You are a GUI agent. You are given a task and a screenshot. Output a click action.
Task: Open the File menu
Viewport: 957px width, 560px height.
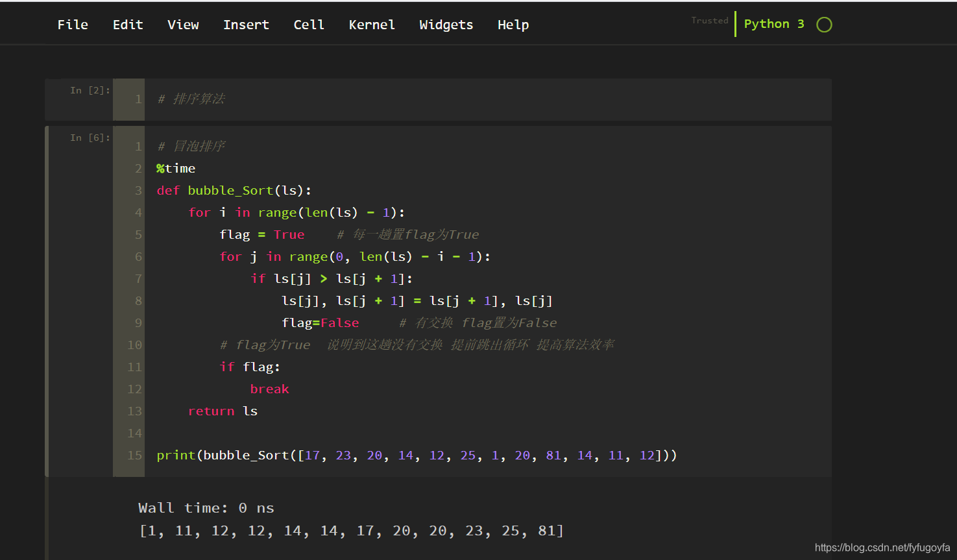[73, 25]
